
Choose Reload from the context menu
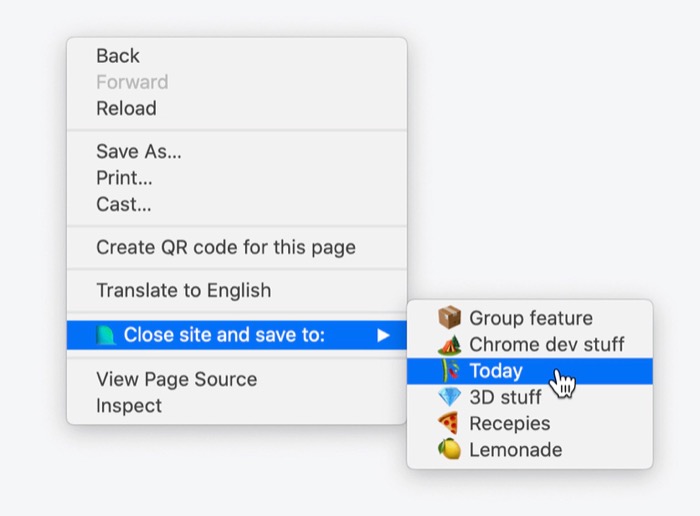[237, 108]
